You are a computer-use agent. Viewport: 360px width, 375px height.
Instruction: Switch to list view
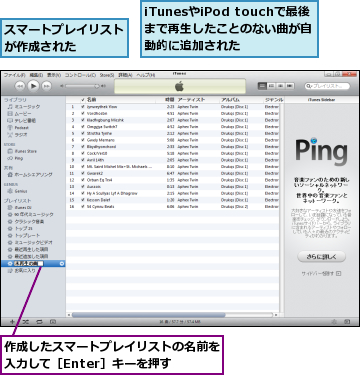263,86
